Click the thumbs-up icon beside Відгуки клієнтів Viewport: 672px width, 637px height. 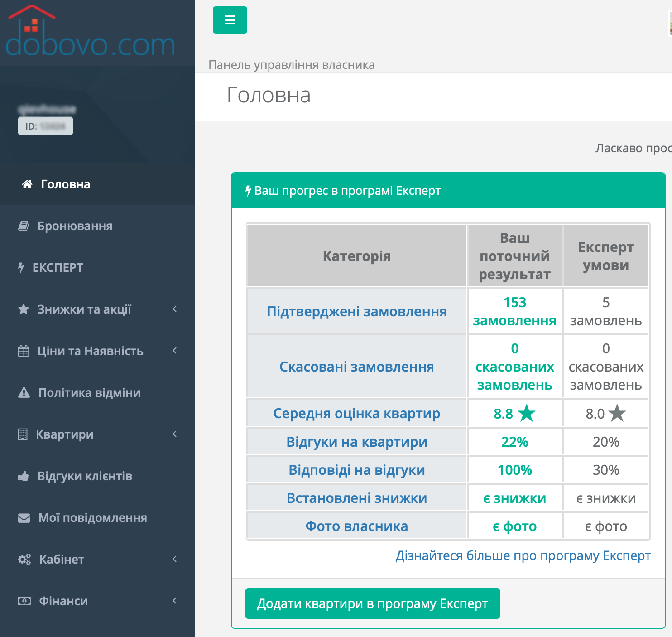pos(24,476)
